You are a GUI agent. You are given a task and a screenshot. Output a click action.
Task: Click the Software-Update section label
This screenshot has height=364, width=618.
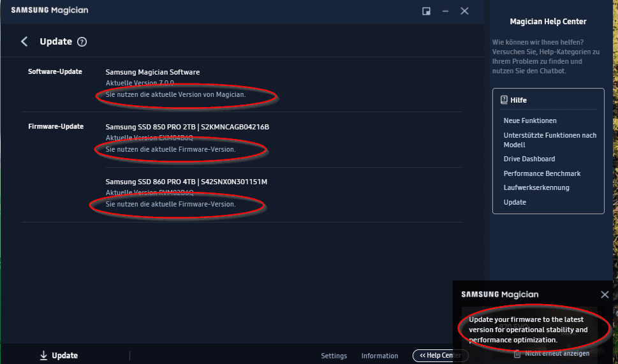(x=55, y=71)
